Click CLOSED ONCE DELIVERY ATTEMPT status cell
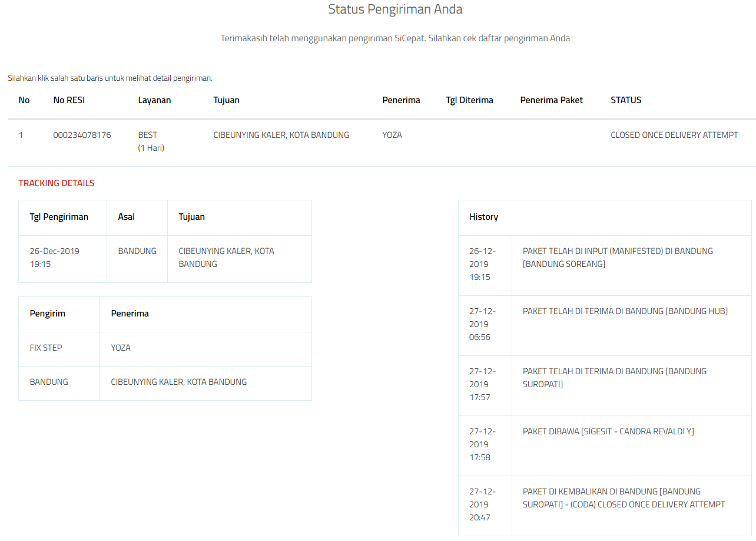The height and width of the screenshot is (541, 756). pyautogui.click(x=674, y=135)
